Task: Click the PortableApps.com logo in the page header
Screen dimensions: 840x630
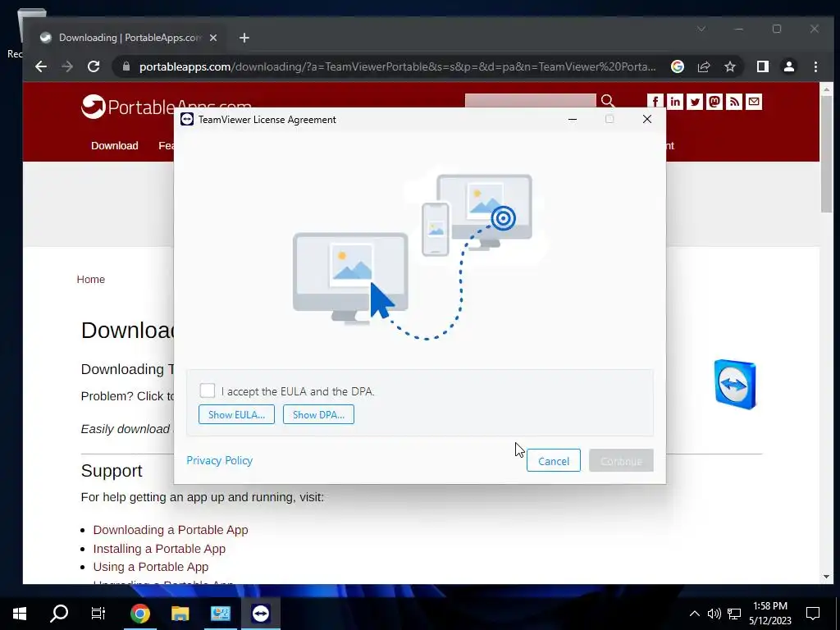Action: (x=166, y=106)
